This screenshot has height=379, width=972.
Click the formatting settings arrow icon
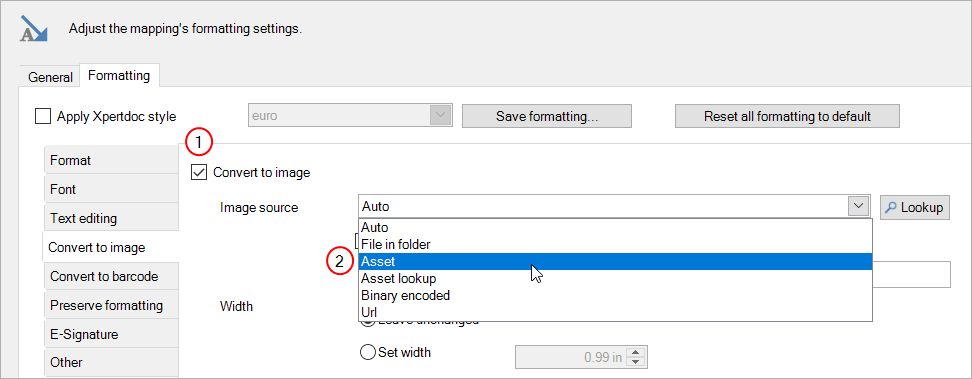tap(34, 29)
